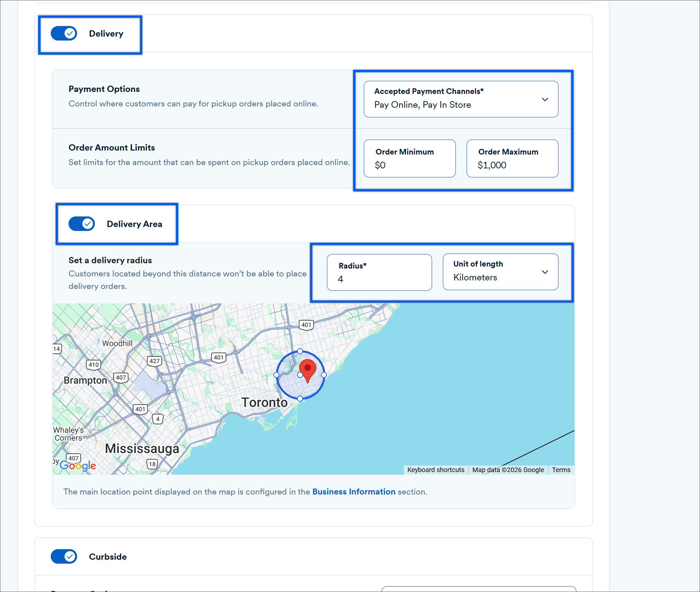The image size is (700, 592).
Task: Toggle the Delivery switch off
Action: click(x=64, y=34)
